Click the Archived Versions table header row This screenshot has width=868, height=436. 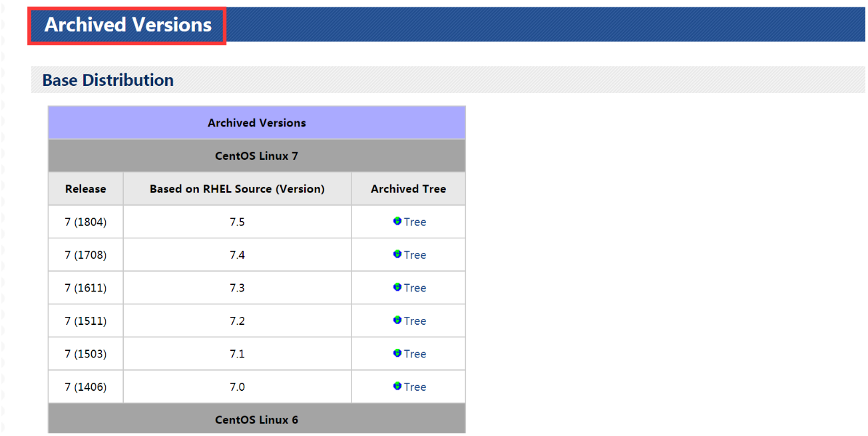[257, 122]
